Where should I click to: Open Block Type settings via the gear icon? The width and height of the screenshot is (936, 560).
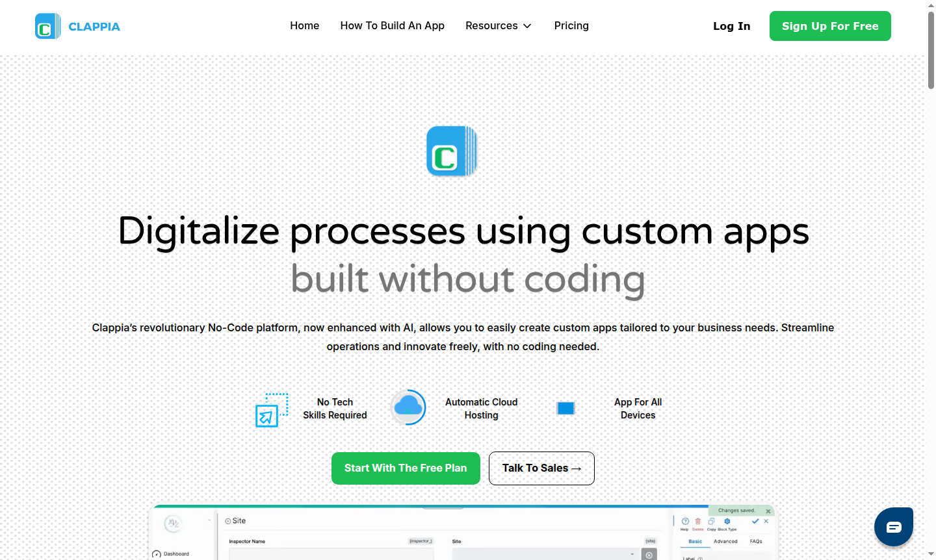pyautogui.click(x=727, y=521)
